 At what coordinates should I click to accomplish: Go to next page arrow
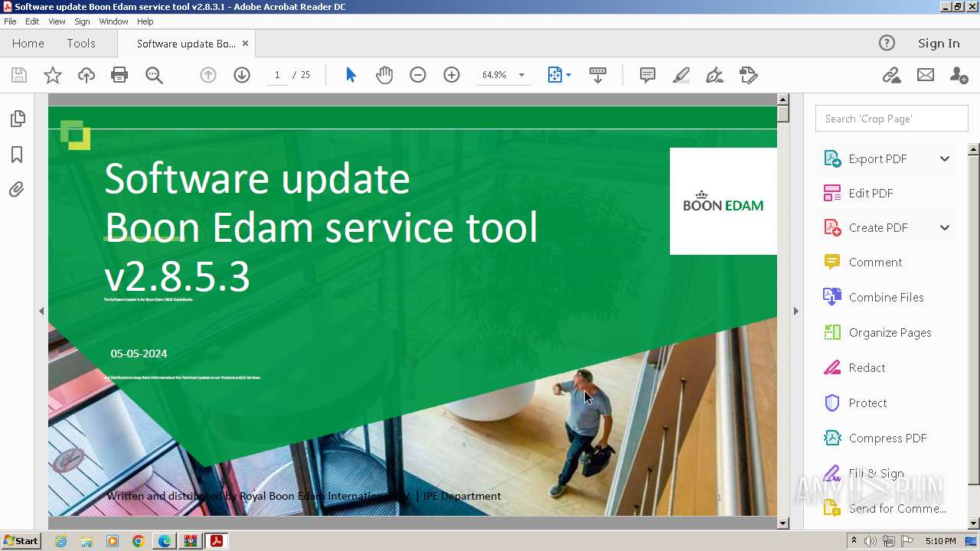click(242, 75)
